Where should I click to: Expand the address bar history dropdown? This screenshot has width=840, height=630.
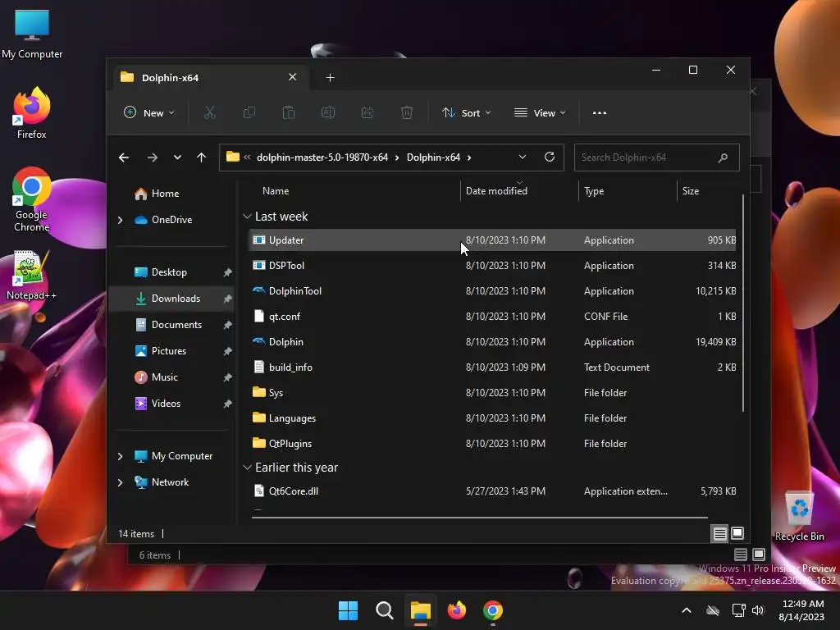(523, 157)
